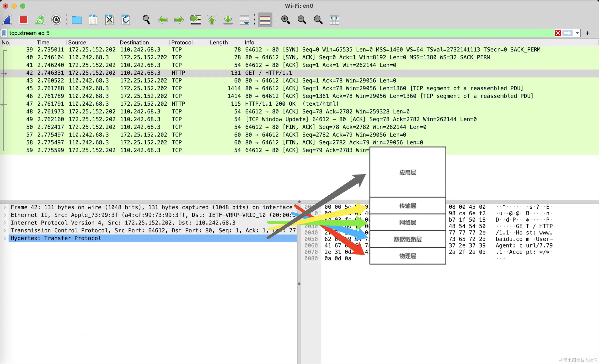Select the HTTP/1.1 200 OK packet row
The image size is (599, 364).
pos(270,104)
